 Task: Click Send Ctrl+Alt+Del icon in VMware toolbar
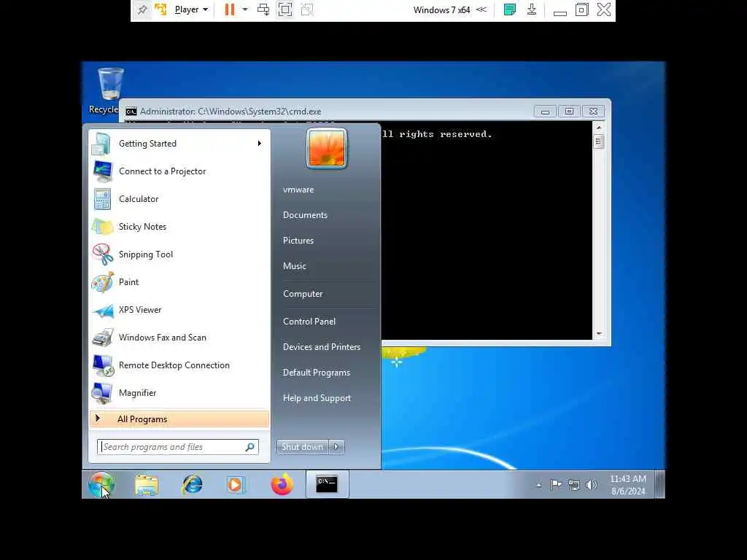(263, 9)
